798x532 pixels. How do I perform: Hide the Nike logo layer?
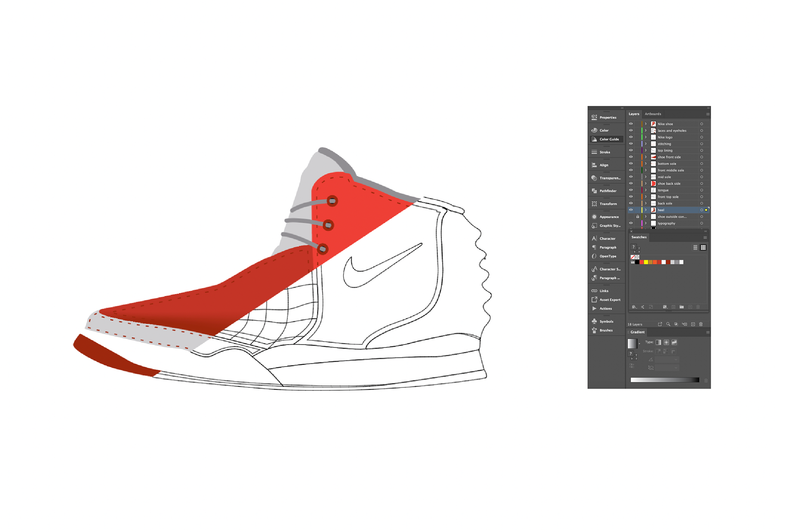coord(631,137)
